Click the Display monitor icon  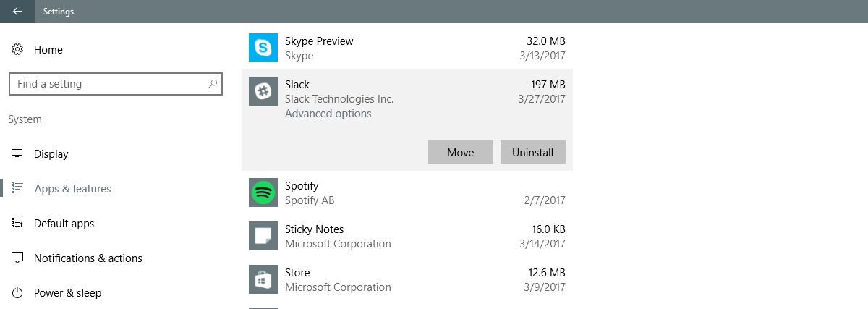click(17, 154)
